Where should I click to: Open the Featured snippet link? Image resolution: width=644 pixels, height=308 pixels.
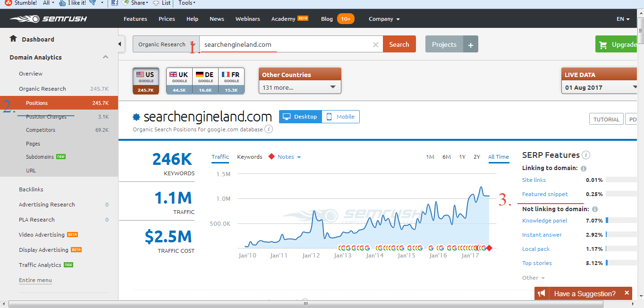tap(545, 194)
